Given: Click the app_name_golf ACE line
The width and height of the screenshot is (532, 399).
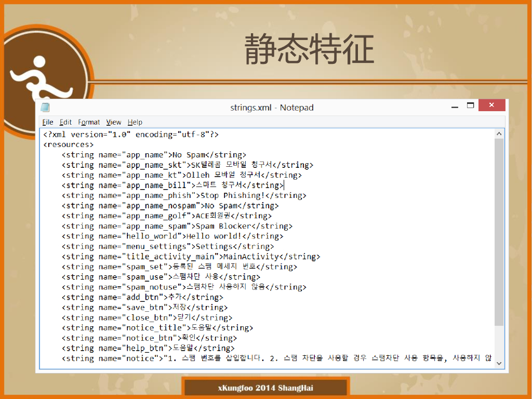Looking at the screenshot, I should point(167,216).
